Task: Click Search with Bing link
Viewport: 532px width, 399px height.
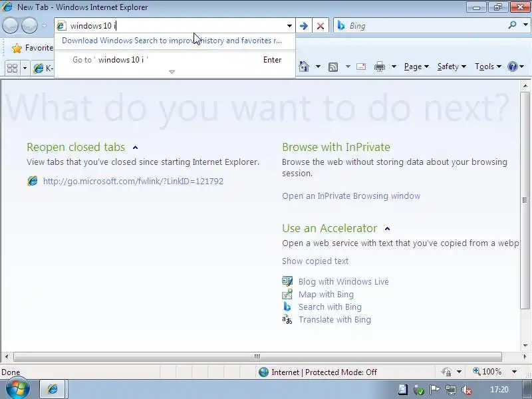Action: [330, 307]
